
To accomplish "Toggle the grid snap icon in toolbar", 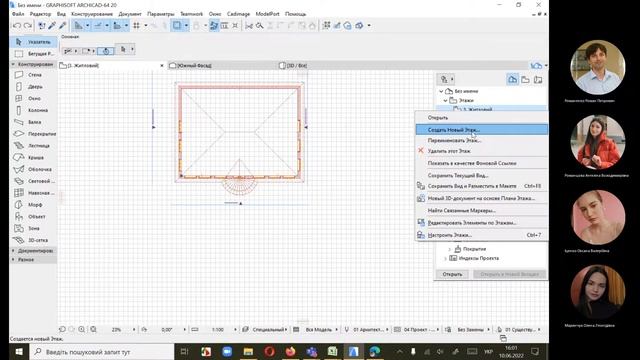I will (x=136, y=26).
